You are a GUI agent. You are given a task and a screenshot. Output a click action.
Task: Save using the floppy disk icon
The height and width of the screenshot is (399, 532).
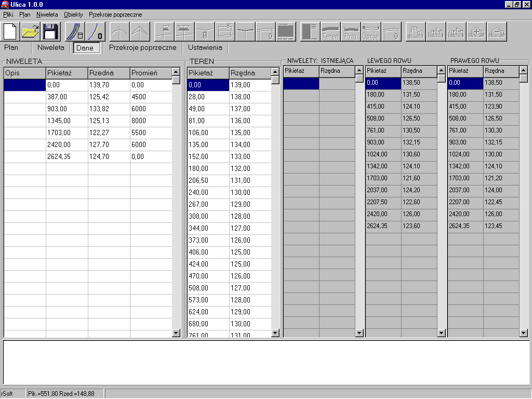[x=50, y=32]
